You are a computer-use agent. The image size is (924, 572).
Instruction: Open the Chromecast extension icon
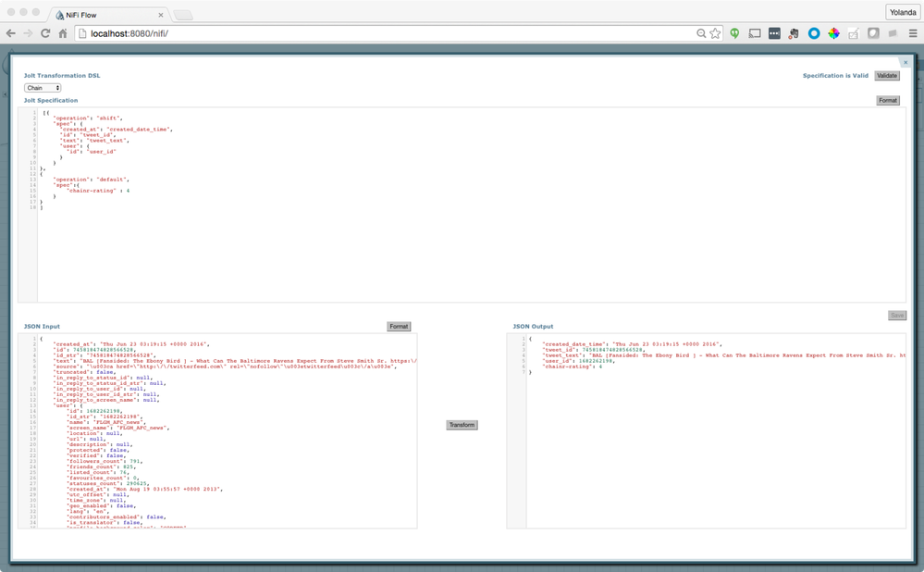click(x=755, y=32)
